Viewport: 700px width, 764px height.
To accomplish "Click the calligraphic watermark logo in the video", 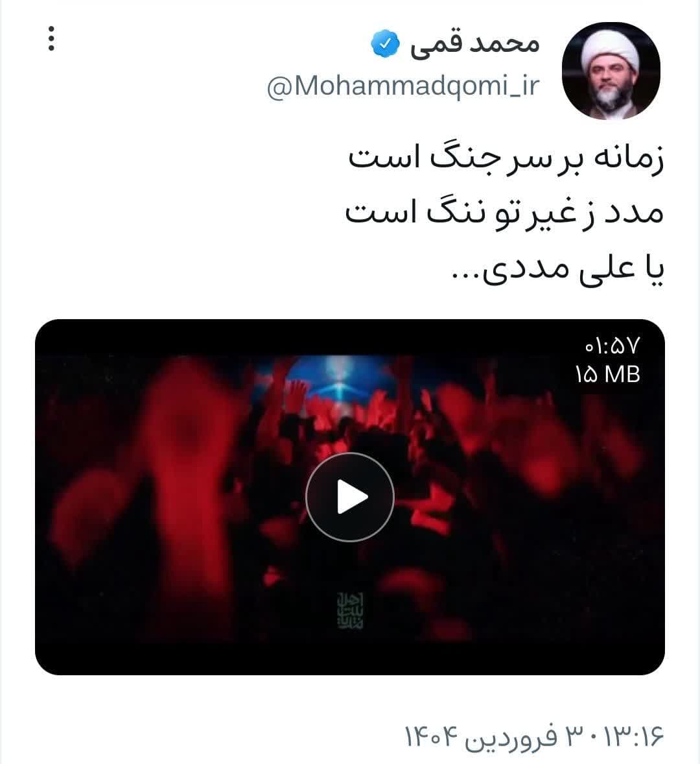I will (x=351, y=610).
